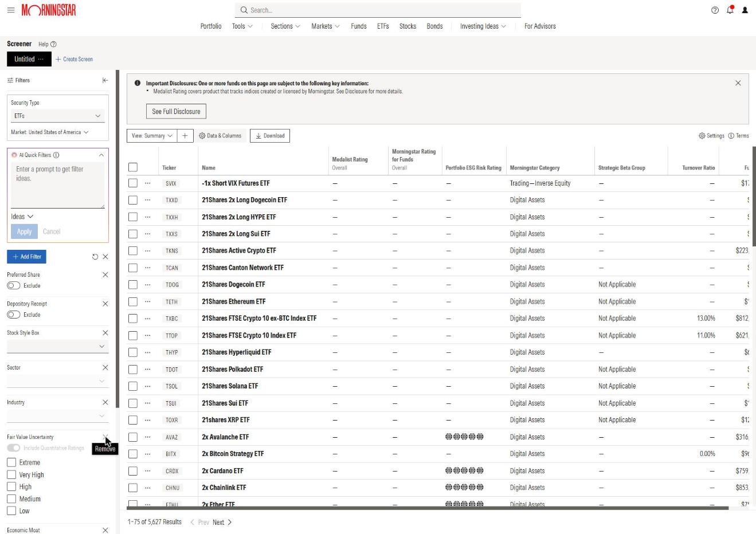The image size is (756, 534).
Task: Select all rows with header checkbox
Action: point(133,167)
